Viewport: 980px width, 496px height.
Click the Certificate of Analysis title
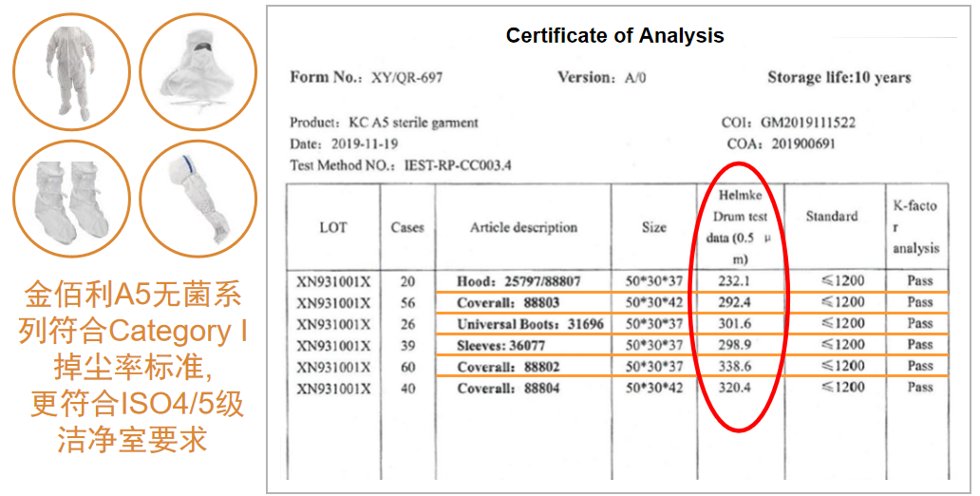[x=614, y=36]
